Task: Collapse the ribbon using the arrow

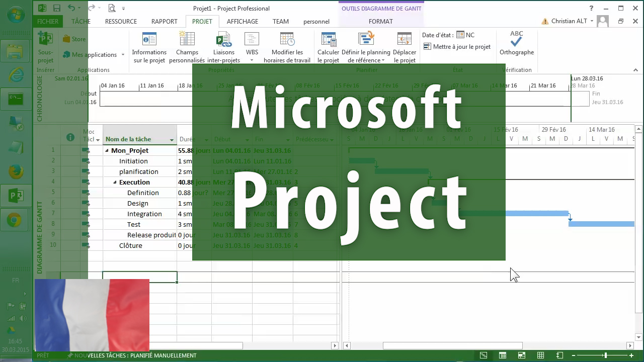Action: pos(635,70)
